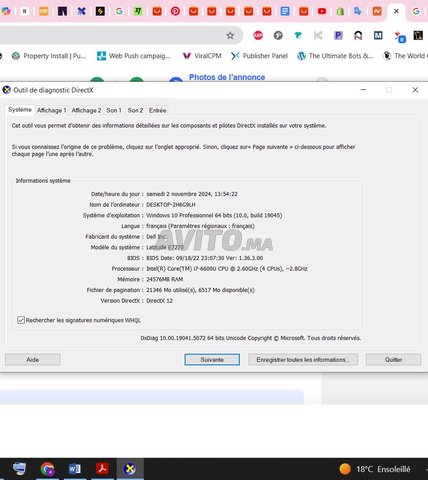Viewport: 428px width, 480px height.
Task: Switch to the Google Translate browser tab
Action: [x=358, y=11]
